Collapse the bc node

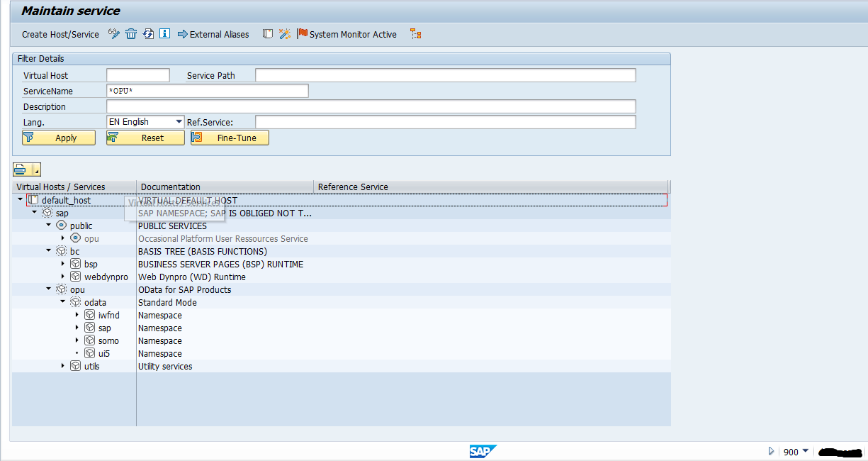pyautogui.click(x=49, y=251)
